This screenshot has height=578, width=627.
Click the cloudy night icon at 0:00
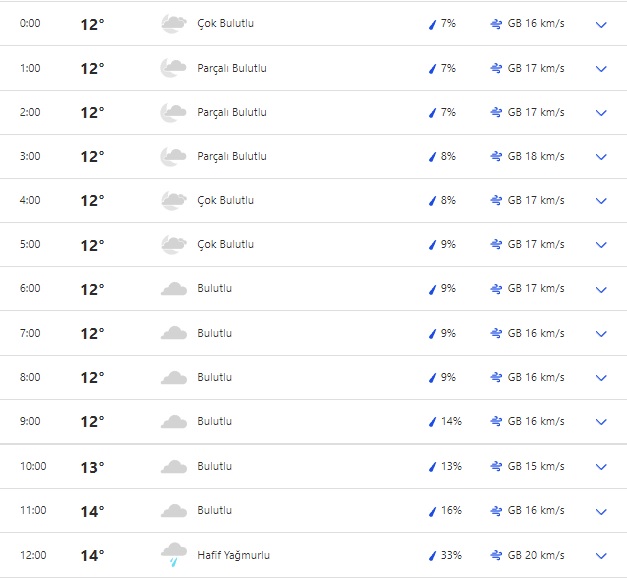tap(173, 24)
